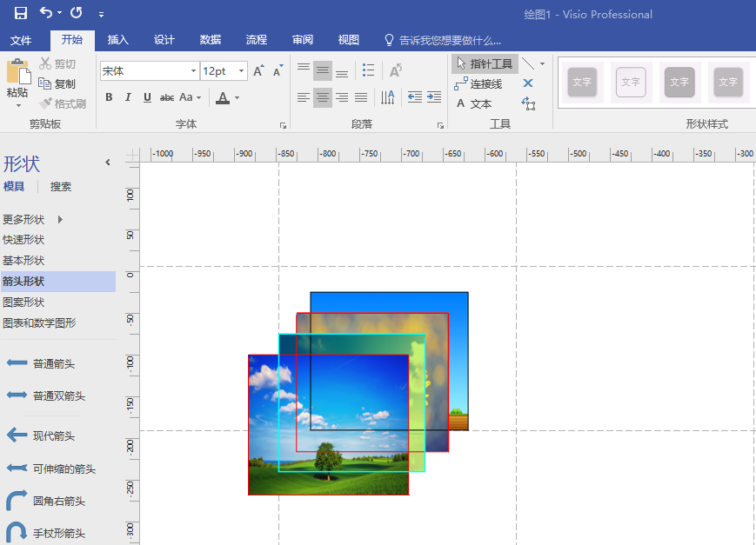Expand the 粘贴 options arrow

[x=18, y=105]
